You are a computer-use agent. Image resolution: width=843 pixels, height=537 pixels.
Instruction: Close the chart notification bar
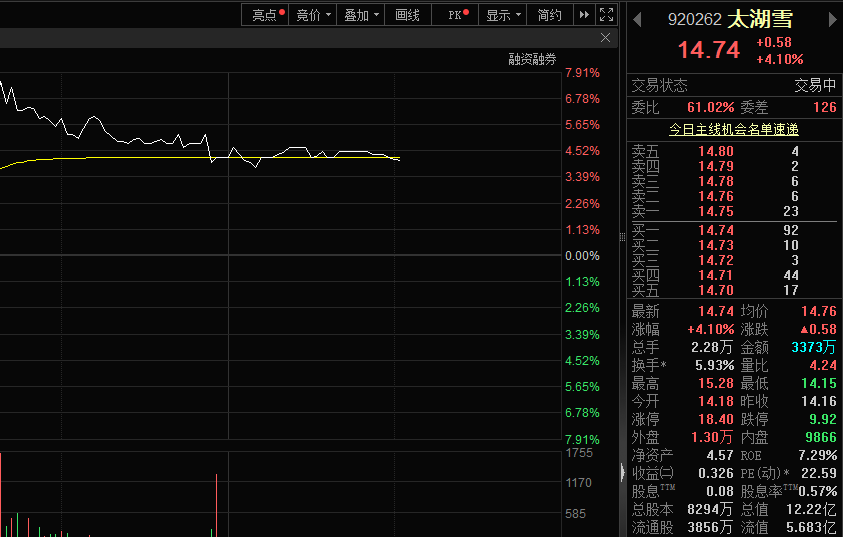[605, 38]
